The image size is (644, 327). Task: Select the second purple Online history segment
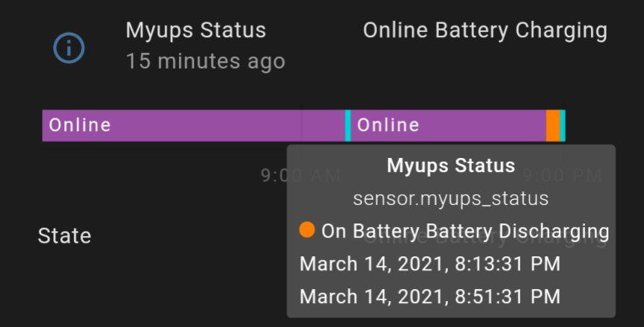tap(448, 126)
